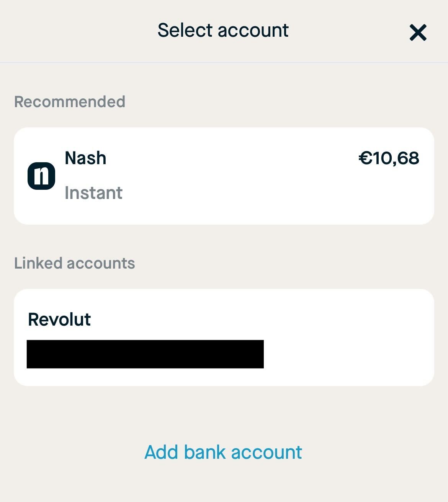Viewport: 448px width, 502px height.
Task: Click empty area right of Revolut name
Action: (x=260, y=319)
